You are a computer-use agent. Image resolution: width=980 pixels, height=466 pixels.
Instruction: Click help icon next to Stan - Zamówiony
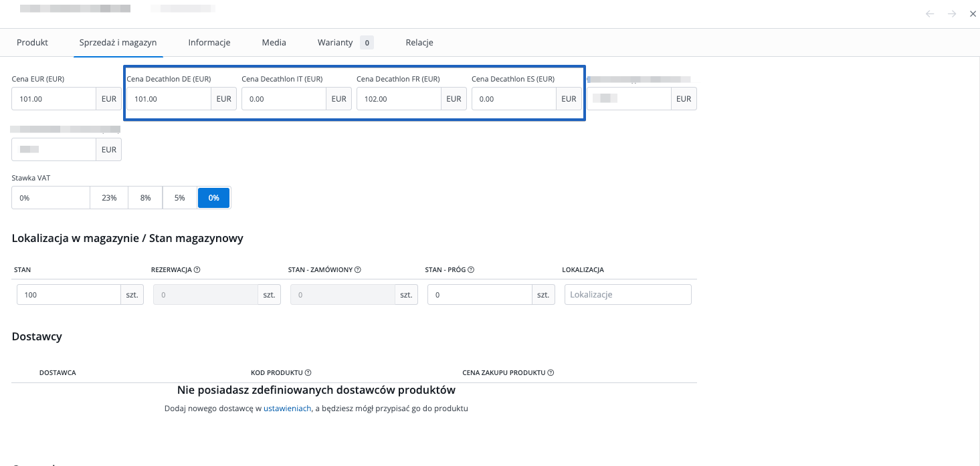pos(358,270)
